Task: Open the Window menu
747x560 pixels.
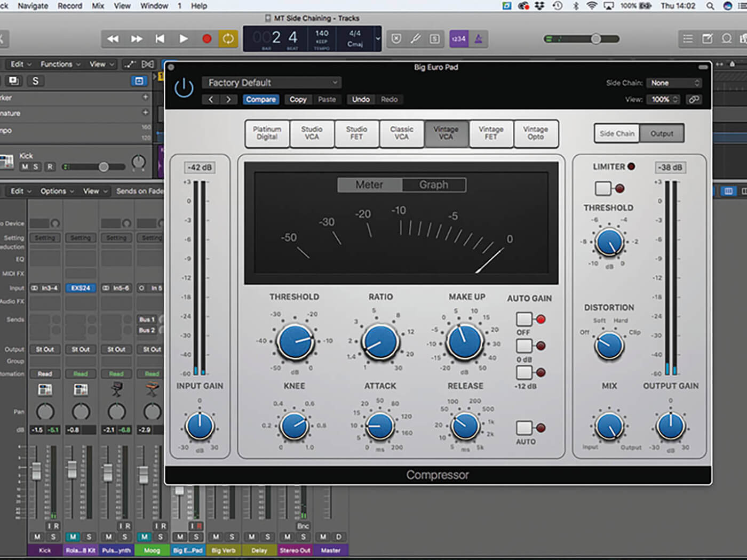Action: pos(154,6)
